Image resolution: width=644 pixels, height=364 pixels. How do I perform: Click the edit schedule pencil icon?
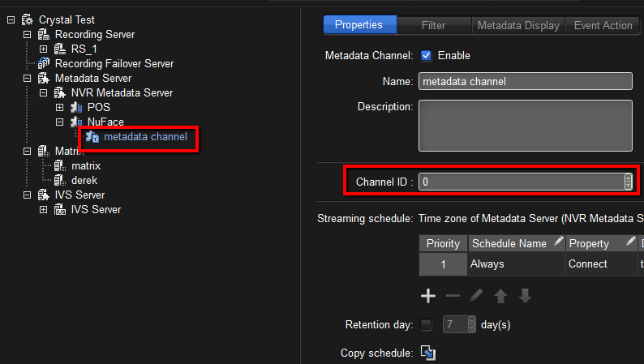coord(477,296)
